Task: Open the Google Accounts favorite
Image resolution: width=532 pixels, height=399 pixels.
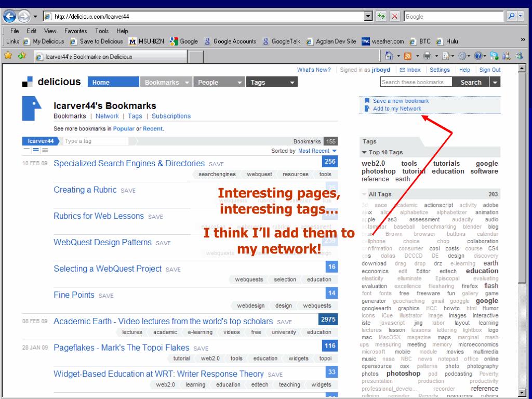Action: click(x=230, y=42)
